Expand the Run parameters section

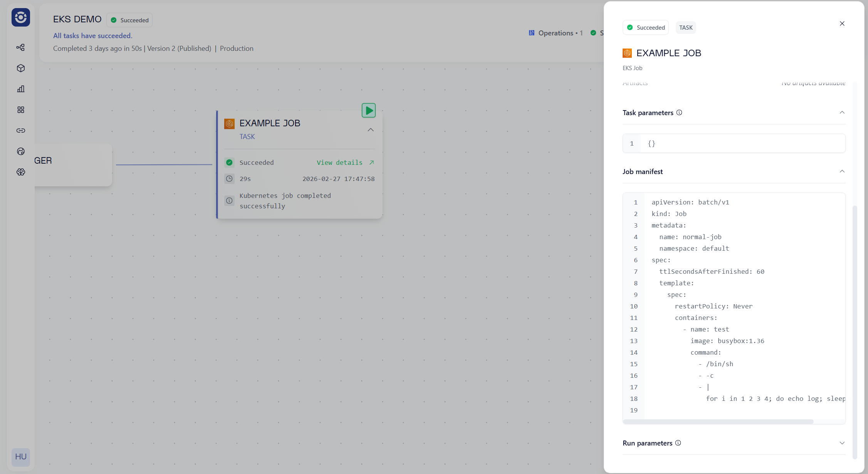click(842, 443)
